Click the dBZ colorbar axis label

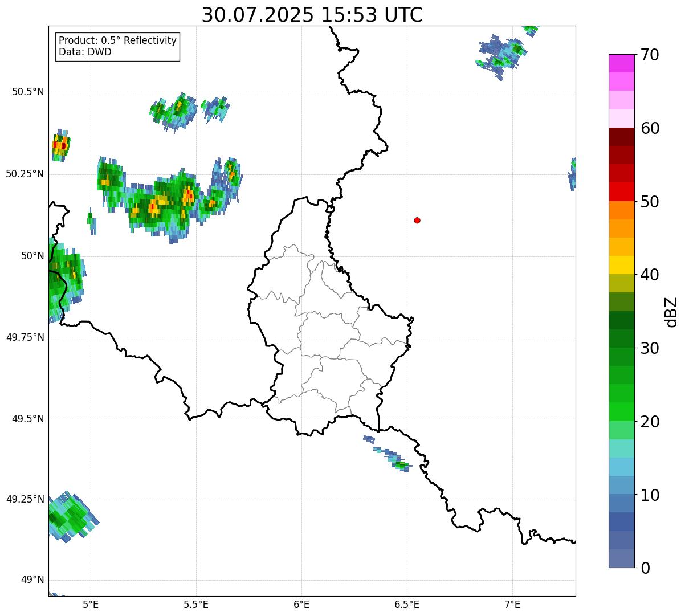[x=671, y=312]
